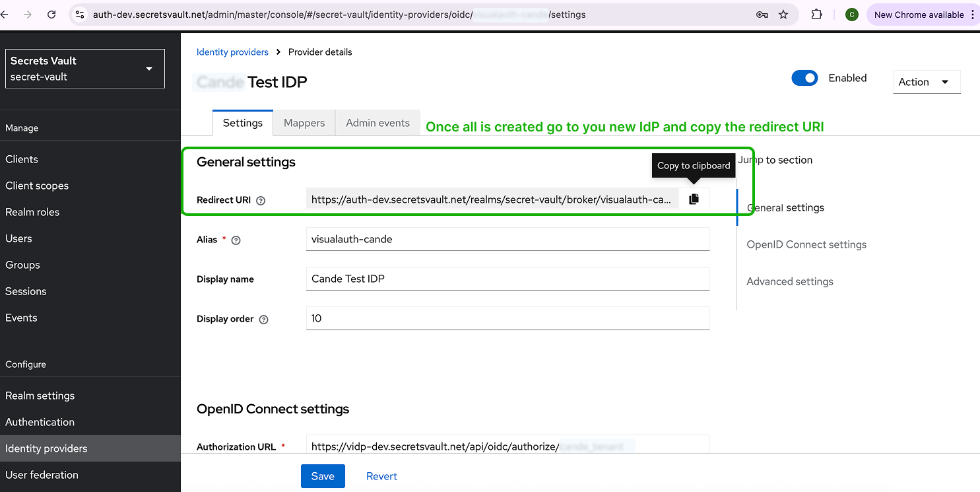Open the Alias field help icon
Screen dimensions: 980x492
[x=236, y=240]
